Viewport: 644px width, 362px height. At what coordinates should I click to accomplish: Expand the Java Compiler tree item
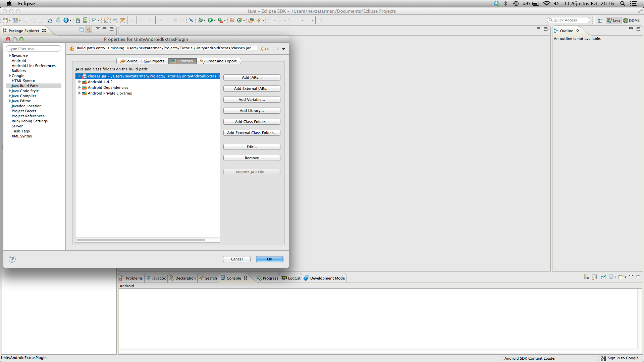pos(10,96)
